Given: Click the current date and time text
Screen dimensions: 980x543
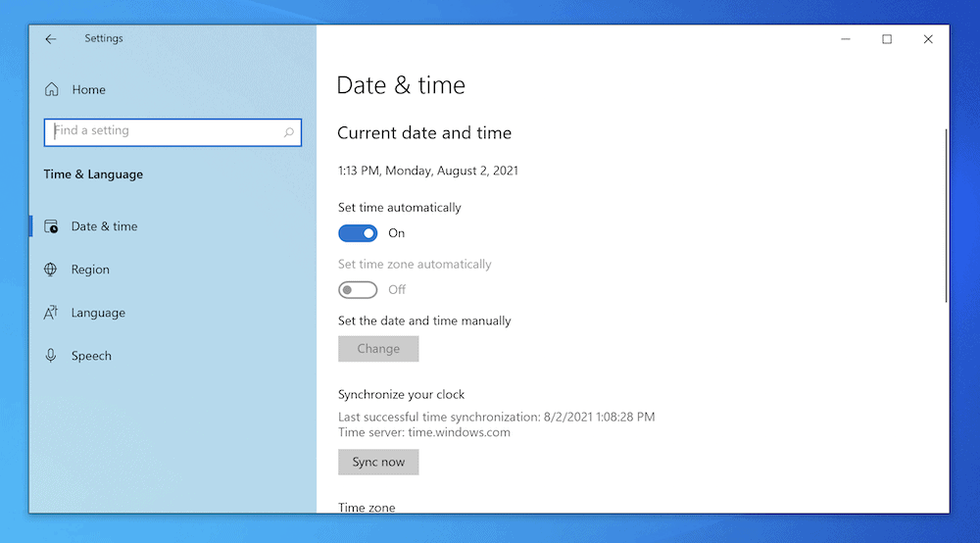Looking at the screenshot, I should (x=428, y=171).
